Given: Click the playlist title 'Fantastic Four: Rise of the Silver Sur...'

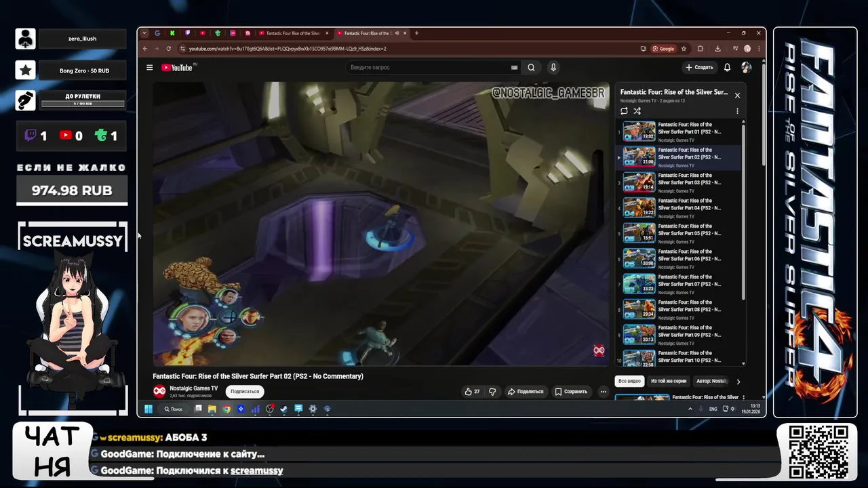Looking at the screenshot, I should point(674,92).
